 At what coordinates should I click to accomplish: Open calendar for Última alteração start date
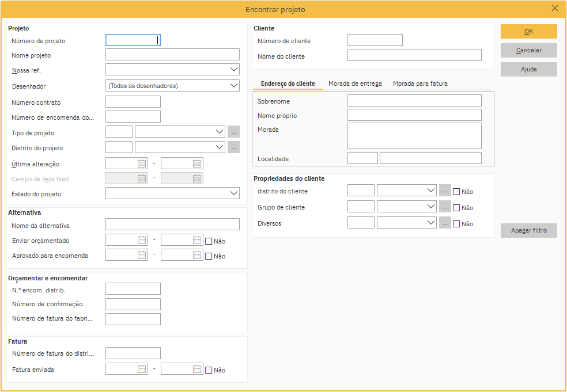point(142,163)
